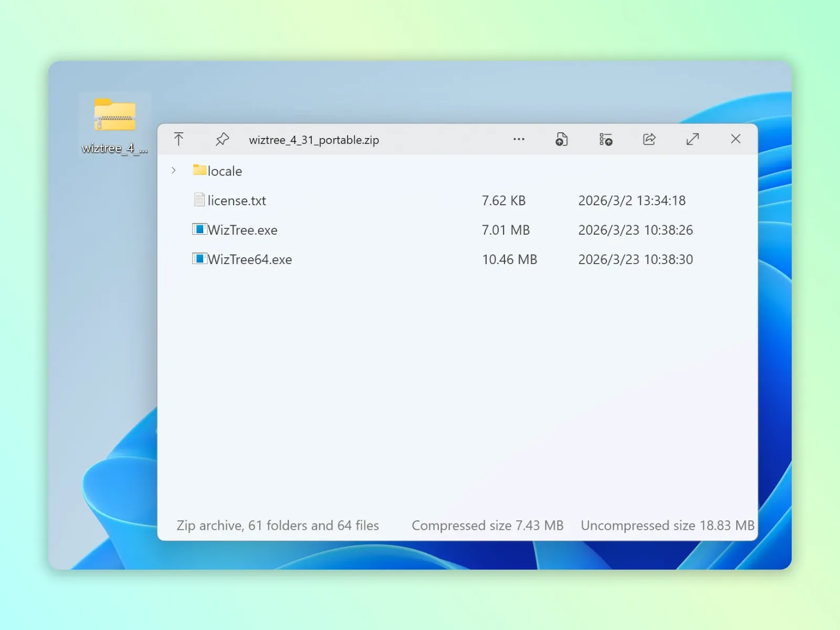The height and width of the screenshot is (630, 840).
Task: Click the license.txt document icon
Action: (x=199, y=199)
